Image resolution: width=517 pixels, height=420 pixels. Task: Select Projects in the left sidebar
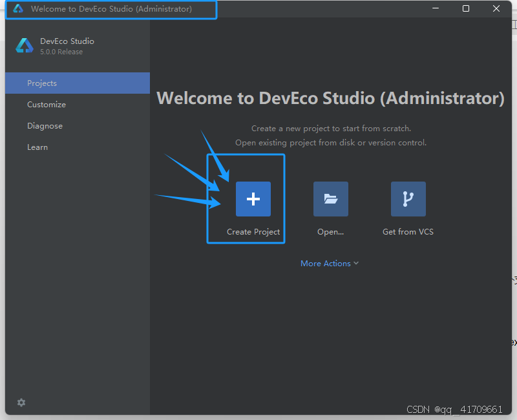coord(41,83)
